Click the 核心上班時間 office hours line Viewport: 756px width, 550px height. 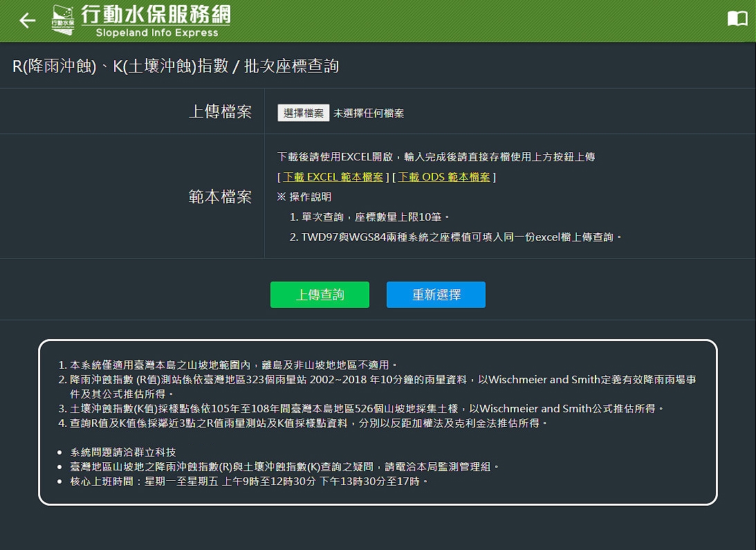click(249, 481)
